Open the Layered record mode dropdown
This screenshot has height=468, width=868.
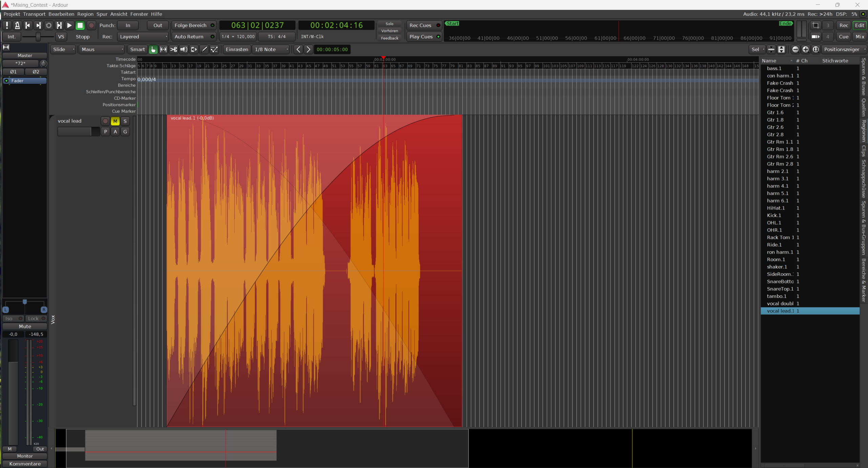[143, 37]
